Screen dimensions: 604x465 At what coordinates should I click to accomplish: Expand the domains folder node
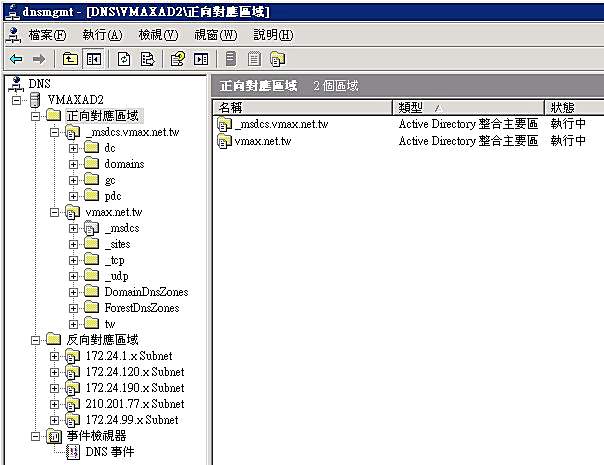[x=73, y=165]
